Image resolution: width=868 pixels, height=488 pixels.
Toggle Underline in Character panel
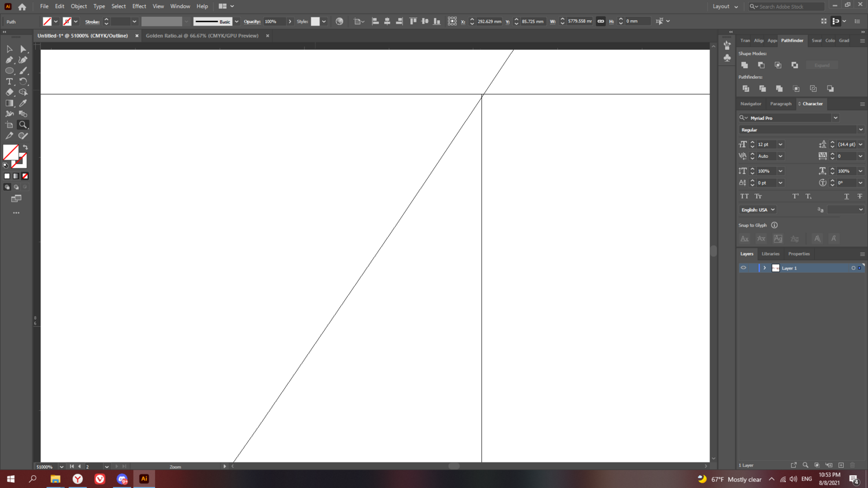click(x=847, y=197)
